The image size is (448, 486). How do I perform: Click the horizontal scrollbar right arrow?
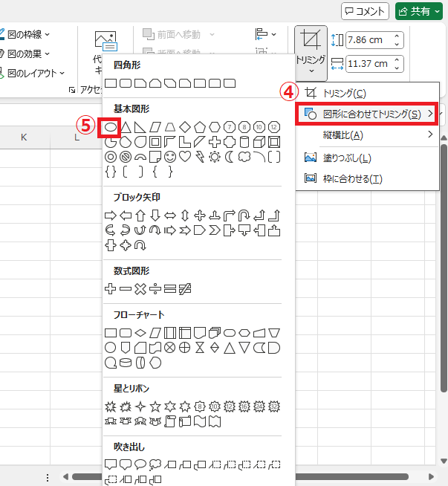click(x=431, y=476)
